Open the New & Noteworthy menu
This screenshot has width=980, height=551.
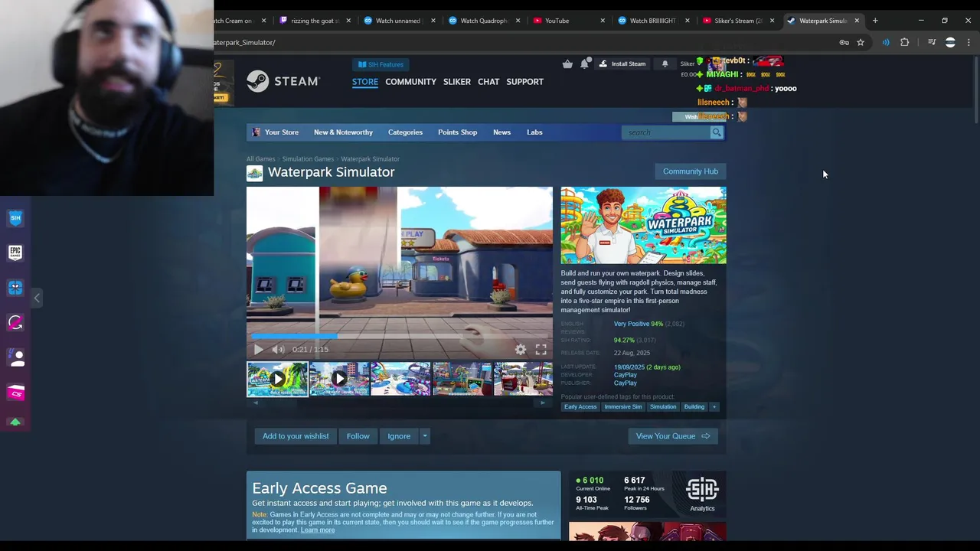(343, 132)
